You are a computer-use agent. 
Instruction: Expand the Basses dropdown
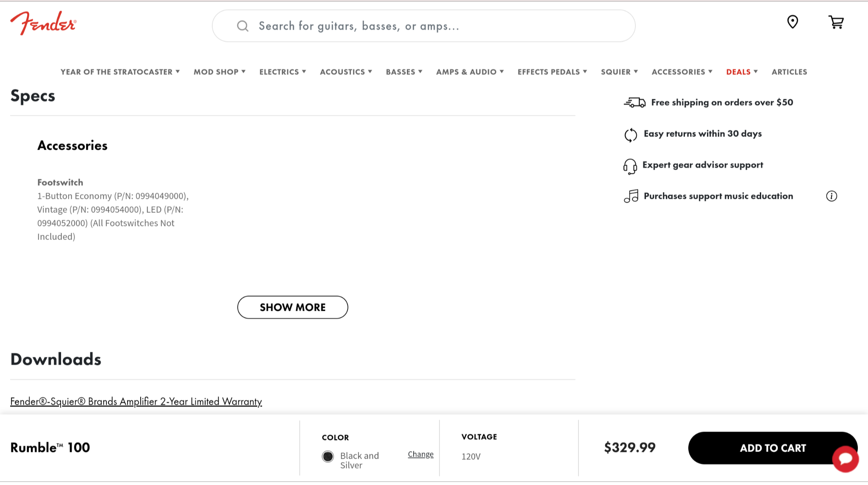[x=404, y=72]
